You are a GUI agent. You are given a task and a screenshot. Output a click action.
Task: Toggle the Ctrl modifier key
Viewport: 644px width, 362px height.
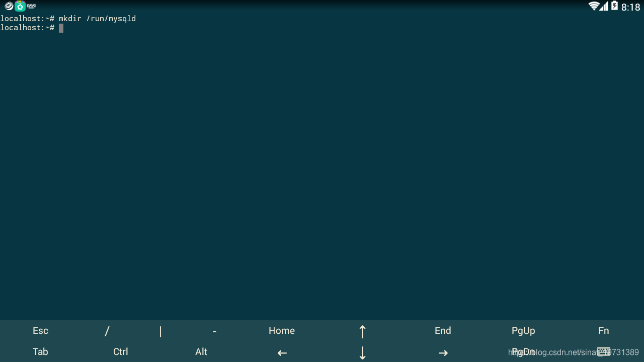(121, 351)
